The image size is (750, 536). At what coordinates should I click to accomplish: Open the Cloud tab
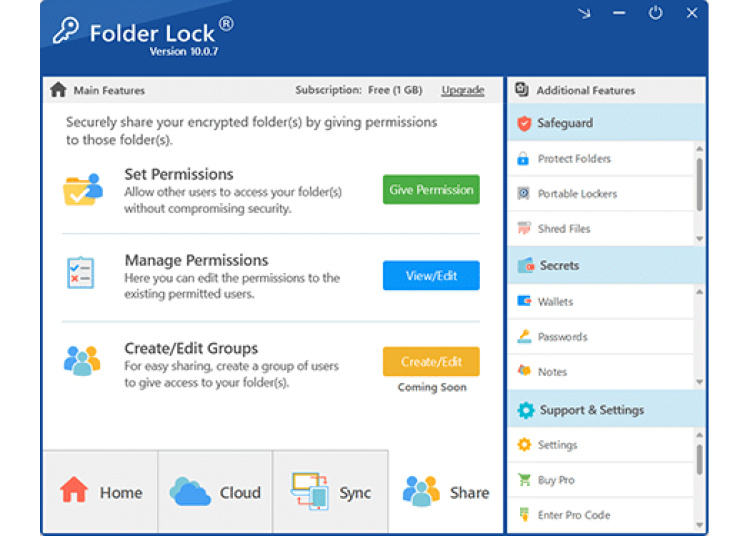215,492
